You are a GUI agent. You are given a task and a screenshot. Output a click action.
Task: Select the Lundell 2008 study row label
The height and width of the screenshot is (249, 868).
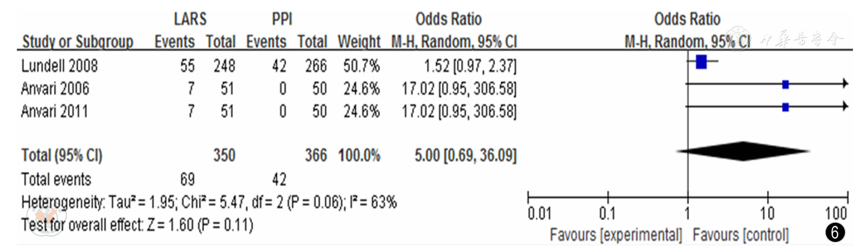[x=59, y=66]
